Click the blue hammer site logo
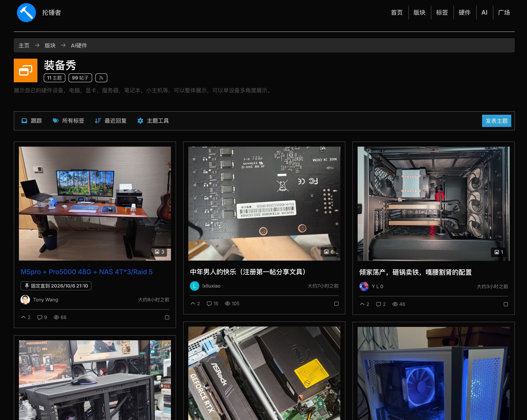This screenshot has height=420, width=527. click(26, 12)
